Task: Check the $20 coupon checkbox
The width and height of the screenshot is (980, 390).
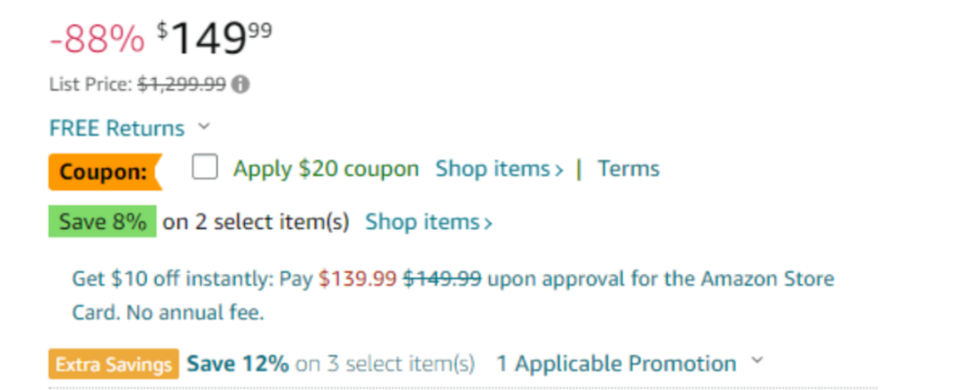Action: coord(205,168)
